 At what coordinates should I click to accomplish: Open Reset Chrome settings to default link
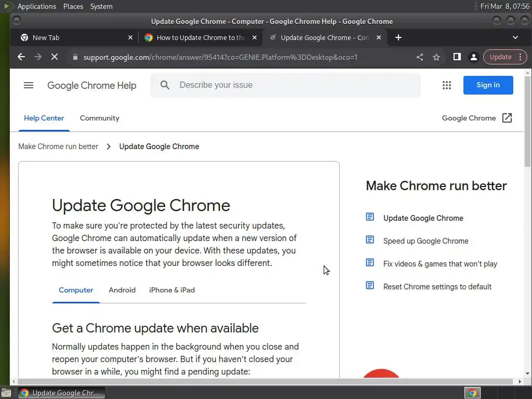click(437, 287)
